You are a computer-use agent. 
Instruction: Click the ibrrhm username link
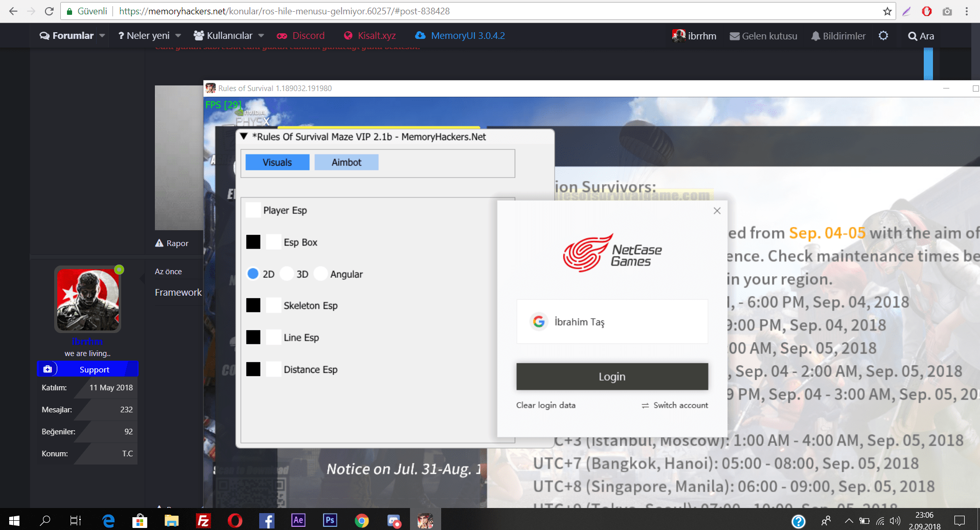tap(87, 341)
